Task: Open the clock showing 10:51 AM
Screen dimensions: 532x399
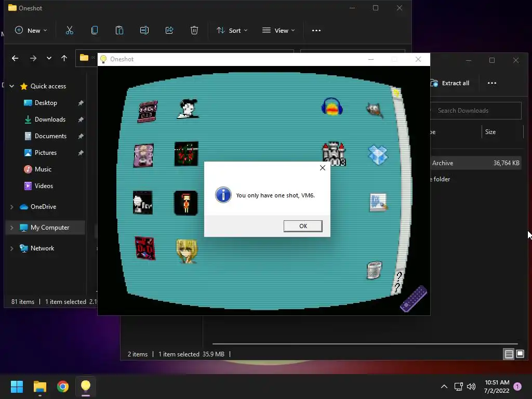Action: 497,387
